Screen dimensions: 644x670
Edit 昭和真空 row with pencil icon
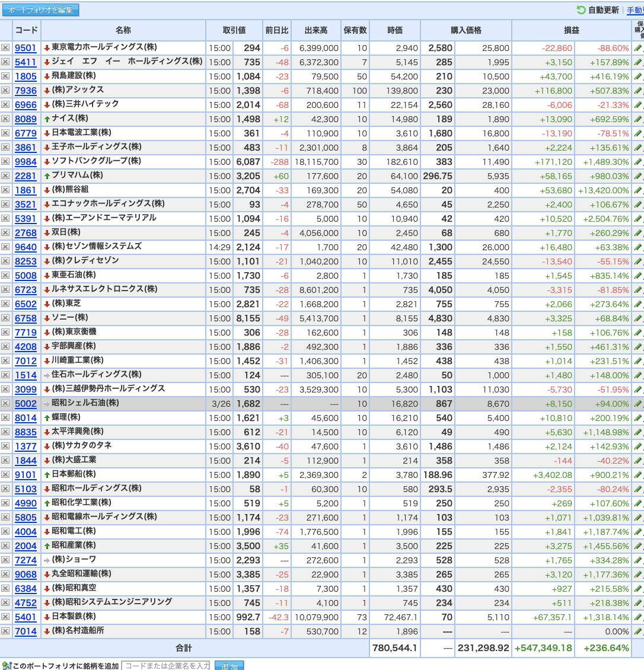coord(638,588)
